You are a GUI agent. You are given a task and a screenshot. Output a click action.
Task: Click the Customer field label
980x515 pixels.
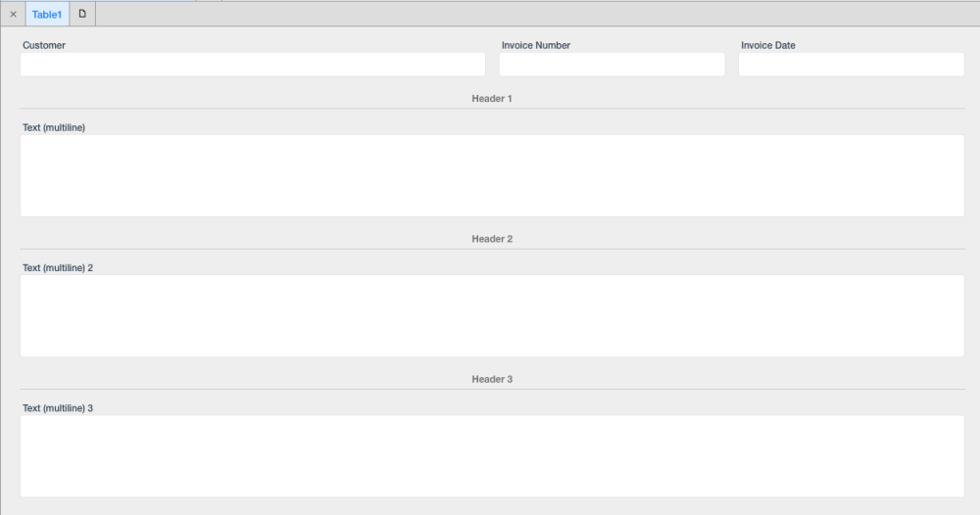44,45
